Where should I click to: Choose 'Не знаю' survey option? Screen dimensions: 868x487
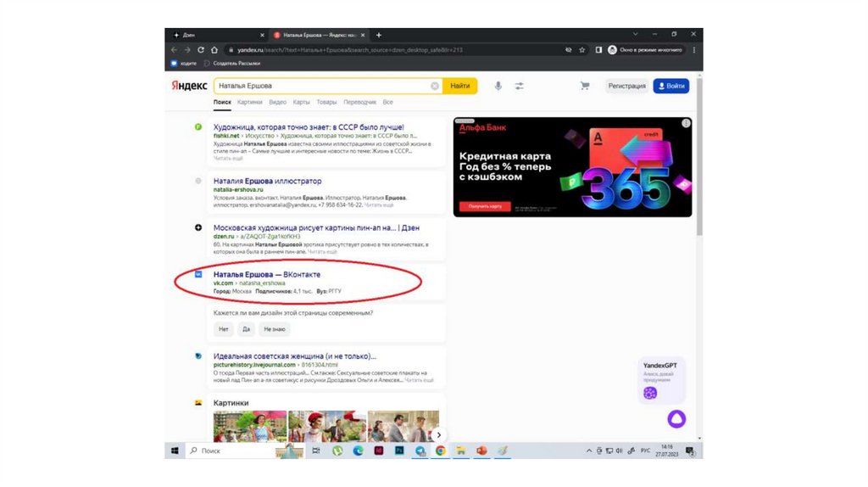point(274,328)
